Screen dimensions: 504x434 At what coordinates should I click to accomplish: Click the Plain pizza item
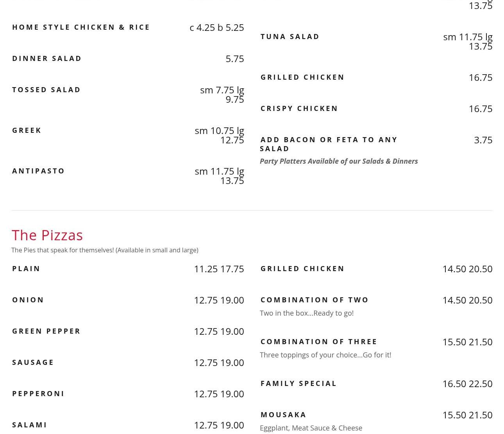pos(26,269)
